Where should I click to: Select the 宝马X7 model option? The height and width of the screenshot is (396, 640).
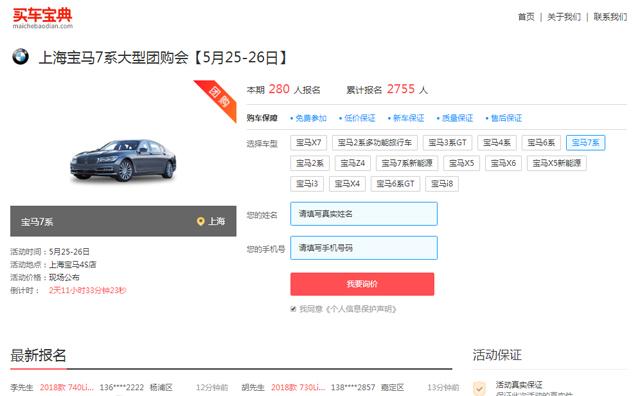point(308,142)
